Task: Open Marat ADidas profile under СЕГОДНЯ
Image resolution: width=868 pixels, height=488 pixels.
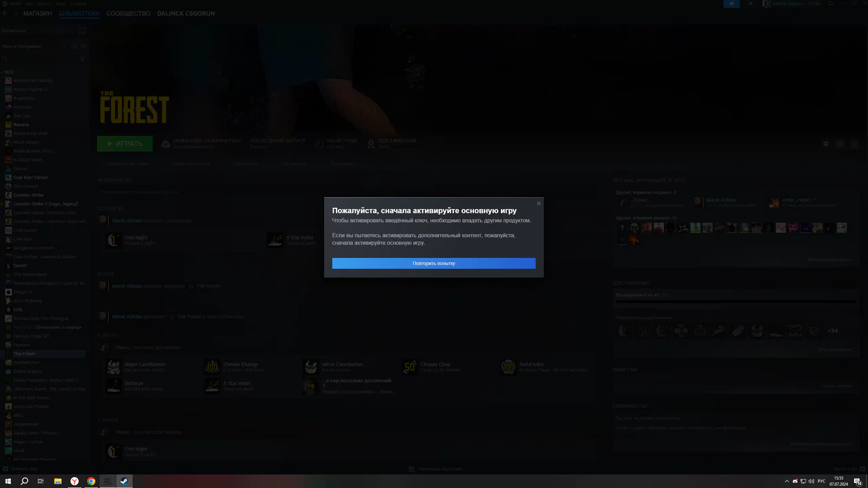Action: point(127,221)
